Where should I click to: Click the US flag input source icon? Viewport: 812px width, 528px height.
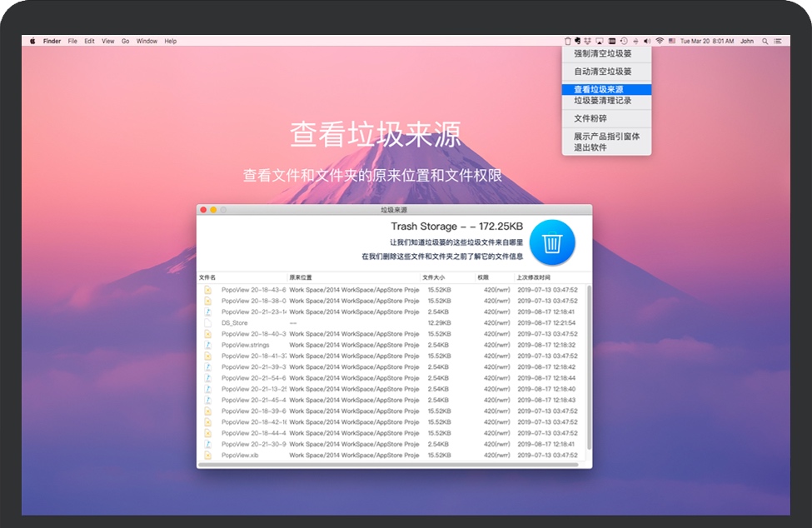(672, 41)
